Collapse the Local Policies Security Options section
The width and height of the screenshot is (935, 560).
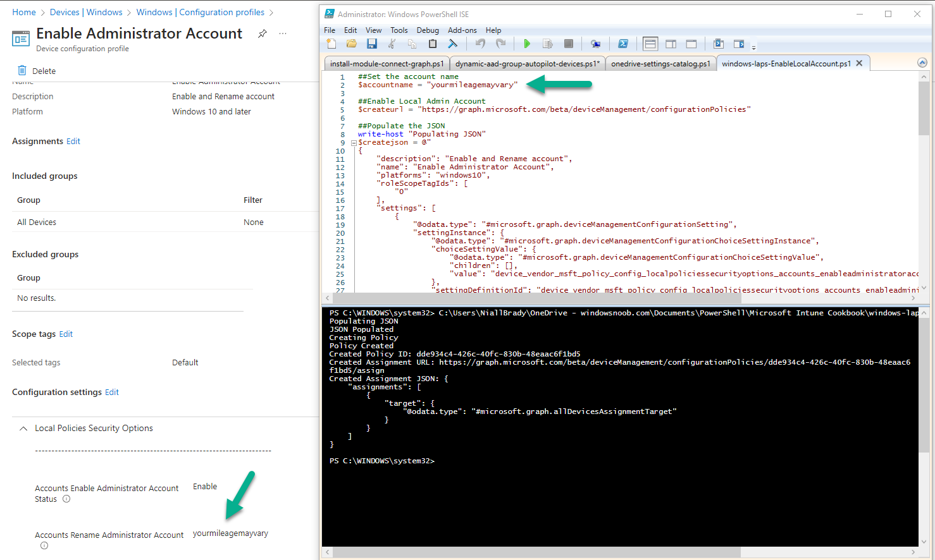click(23, 429)
